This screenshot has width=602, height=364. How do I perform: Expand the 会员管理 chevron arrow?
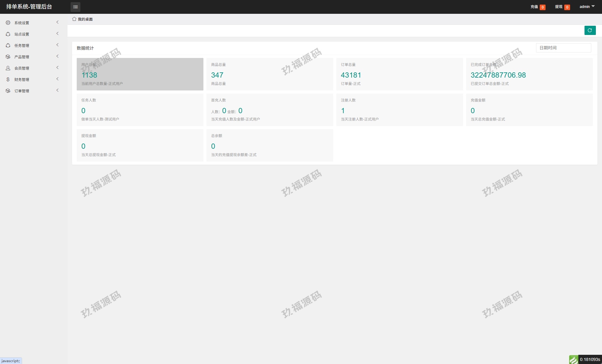pos(57,67)
